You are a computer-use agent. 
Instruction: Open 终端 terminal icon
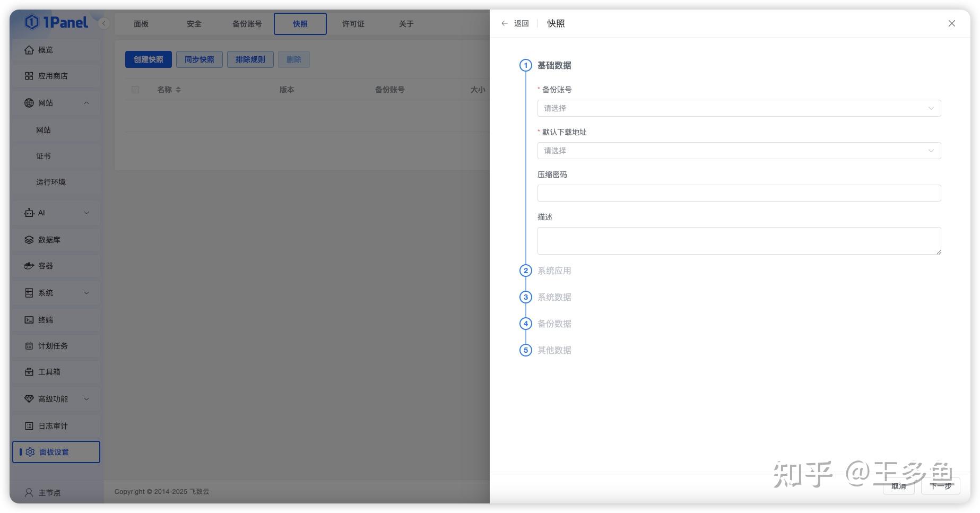coord(29,320)
